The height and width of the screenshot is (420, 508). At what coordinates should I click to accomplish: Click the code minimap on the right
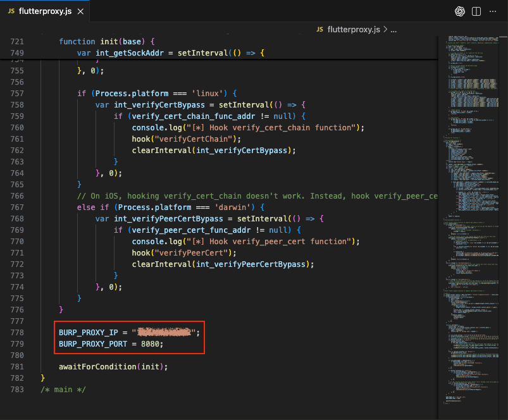tap(473, 220)
